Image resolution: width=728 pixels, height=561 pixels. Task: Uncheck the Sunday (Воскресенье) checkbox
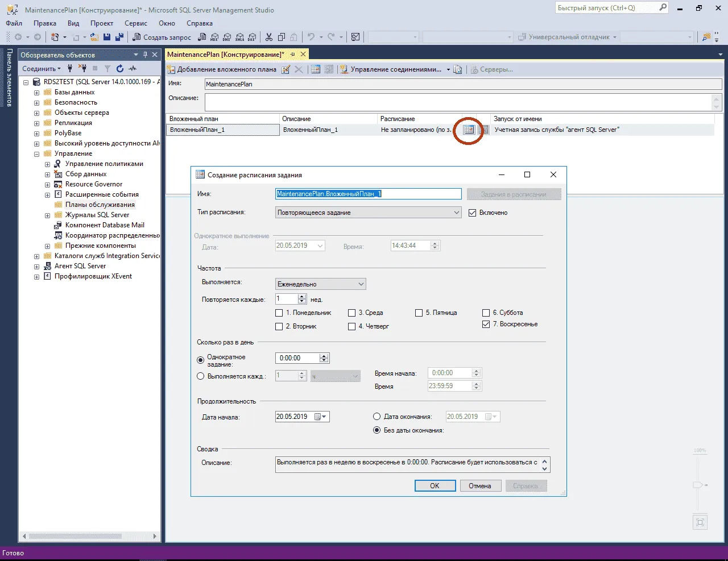tap(486, 324)
